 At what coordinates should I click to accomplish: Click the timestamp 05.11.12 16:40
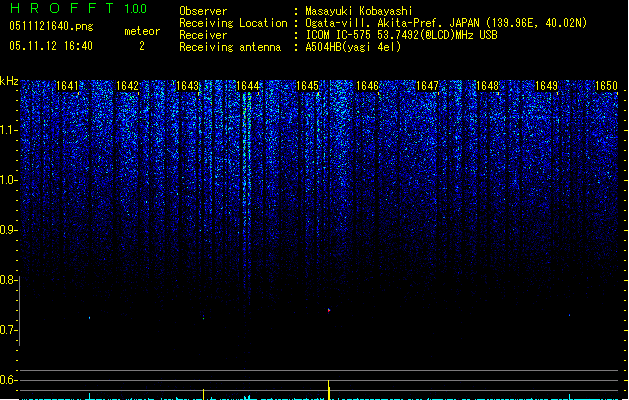(x=51, y=46)
